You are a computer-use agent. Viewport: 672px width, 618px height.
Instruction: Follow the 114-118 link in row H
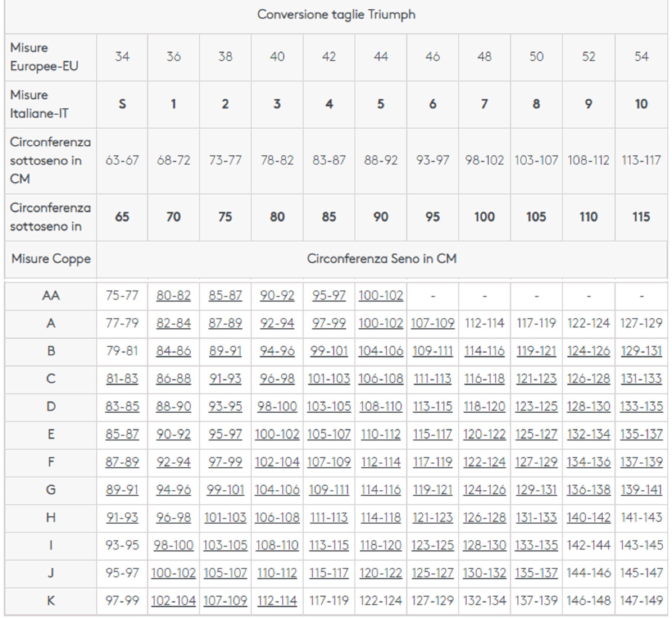tap(381, 517)
